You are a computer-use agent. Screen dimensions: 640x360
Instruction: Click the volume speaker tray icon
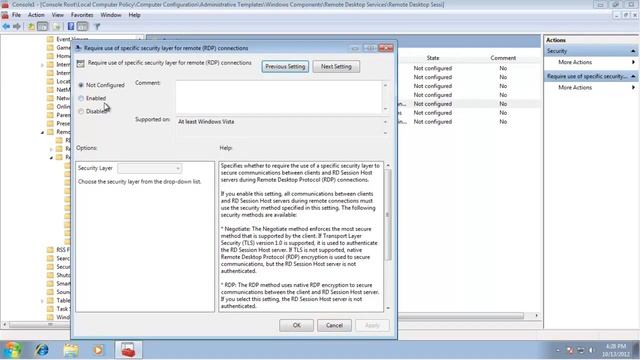pos(591,350)
